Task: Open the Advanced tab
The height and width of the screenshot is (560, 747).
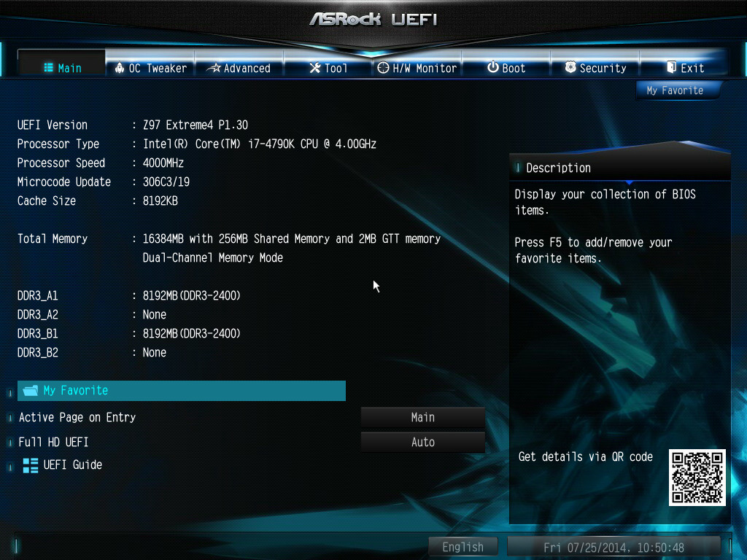Action: pos(239,66)
